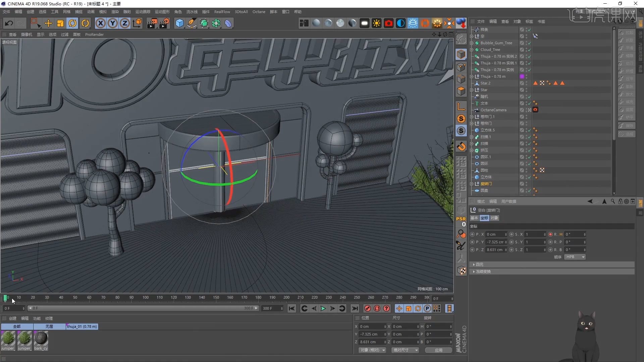Image resolution: width=644 pixels, height=362 pixels.
Task: Click the Undo arrow icon
Action: click(x=9, y=23)
